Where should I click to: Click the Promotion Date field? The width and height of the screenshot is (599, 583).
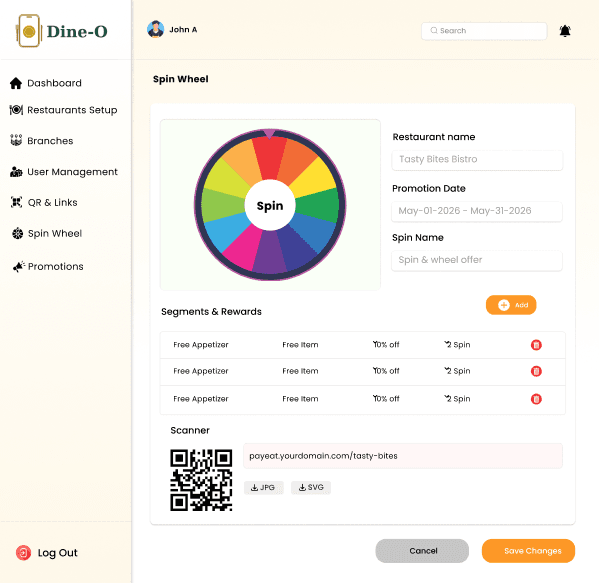(477, 211)
